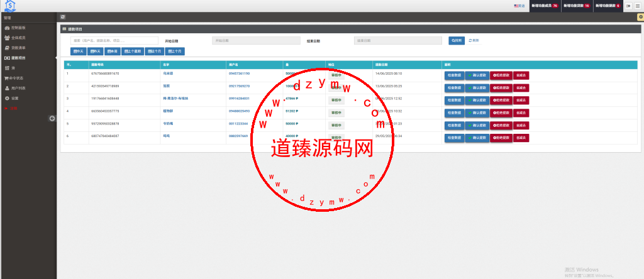Click 确认提款 confirm button in row 4
Screen dimensions: 644x279
pos(477,113)
